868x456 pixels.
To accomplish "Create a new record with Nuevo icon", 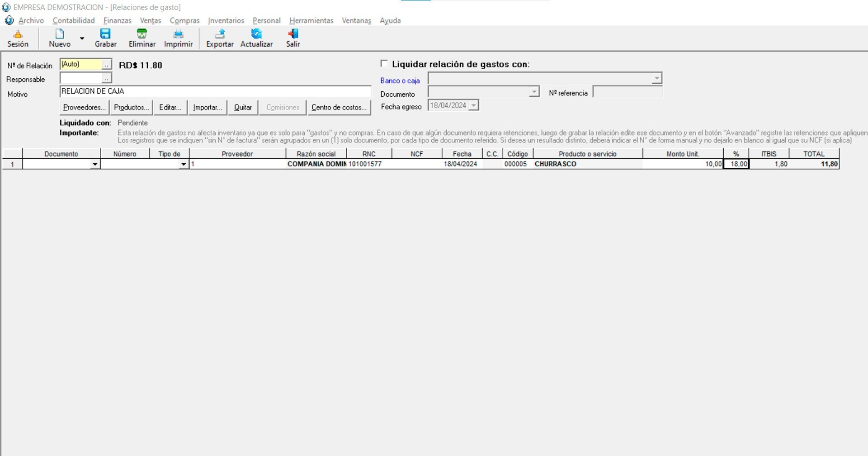I will [x=60, y=34].
